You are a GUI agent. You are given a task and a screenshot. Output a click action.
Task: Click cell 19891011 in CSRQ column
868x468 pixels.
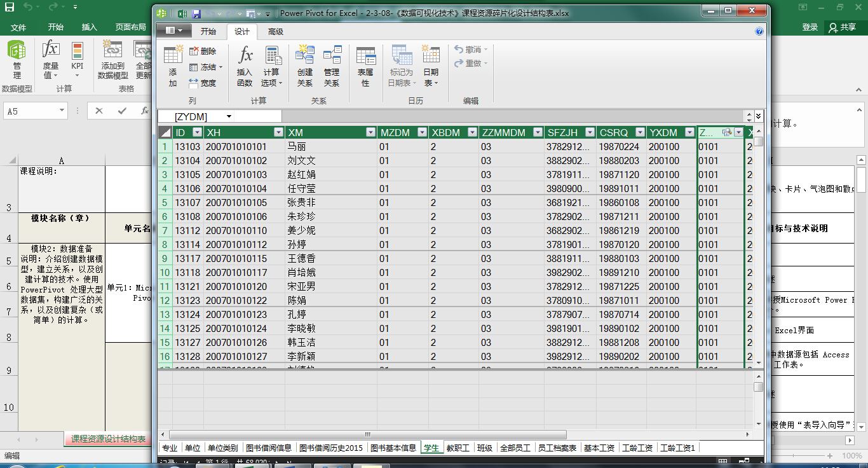click(x=621, y=188)
